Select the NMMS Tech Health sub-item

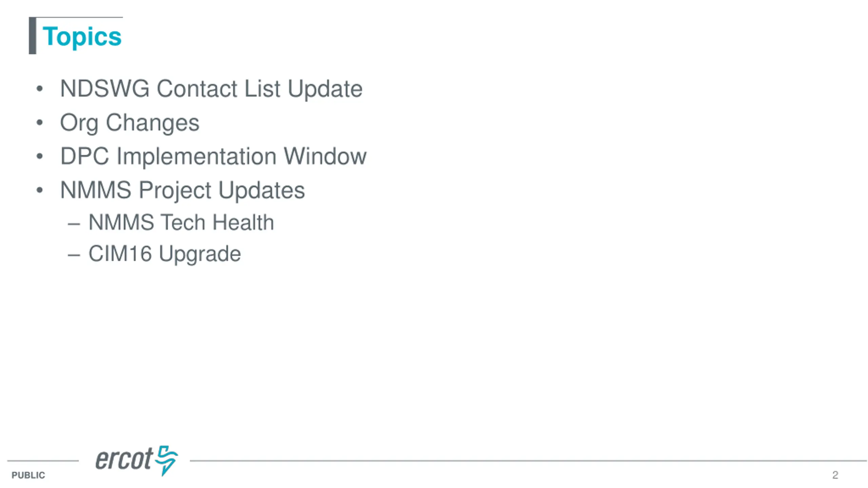pos(181,222)
